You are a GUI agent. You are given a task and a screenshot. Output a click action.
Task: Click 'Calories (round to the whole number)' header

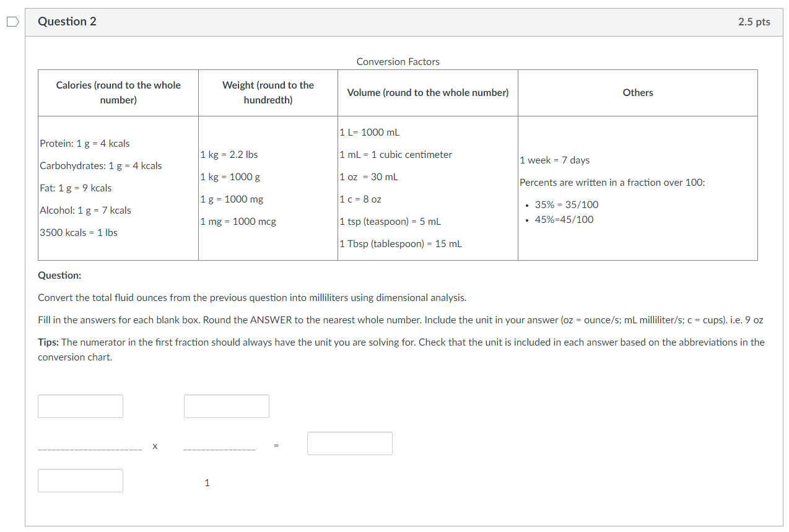(x=118, y=93)
